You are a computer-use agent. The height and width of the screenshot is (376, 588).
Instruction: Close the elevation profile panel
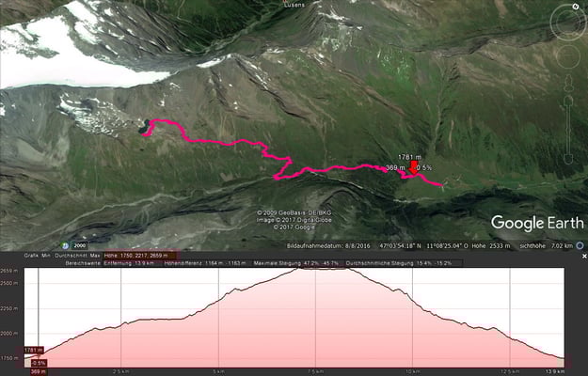[x=584, y=257]
